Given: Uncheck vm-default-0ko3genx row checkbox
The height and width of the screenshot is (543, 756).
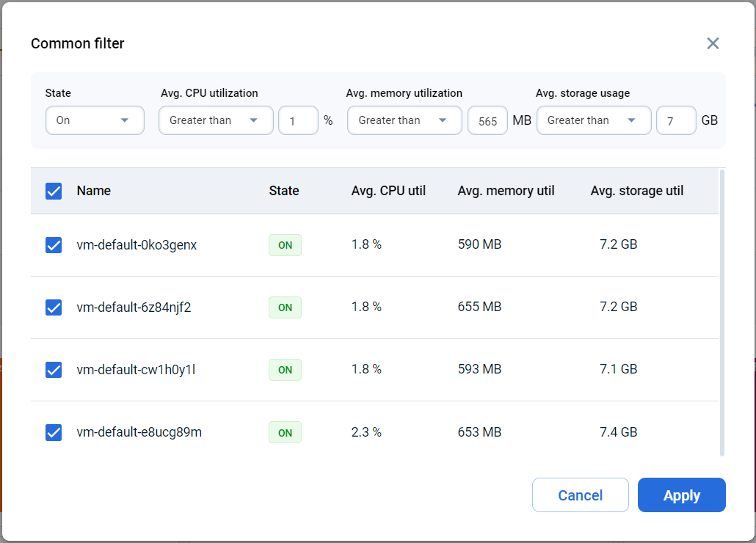Looking at the screenshot, I should click(x=54, y=245).
